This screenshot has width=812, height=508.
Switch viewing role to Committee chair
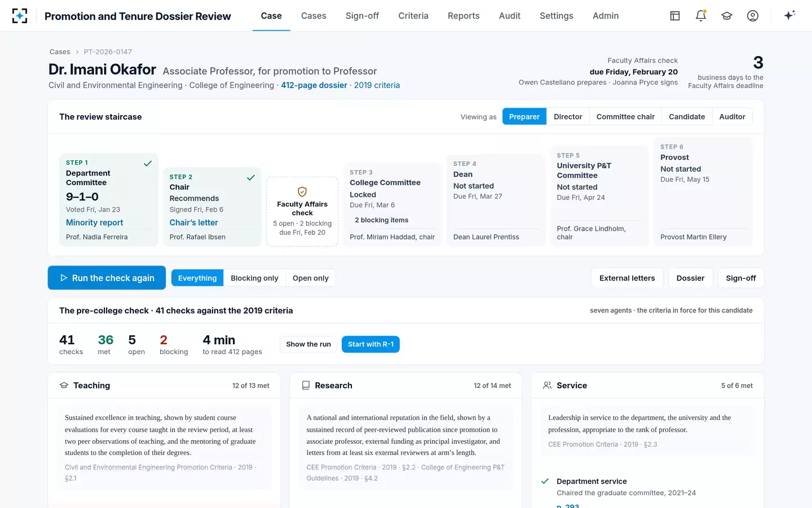(x=625, y=117)
